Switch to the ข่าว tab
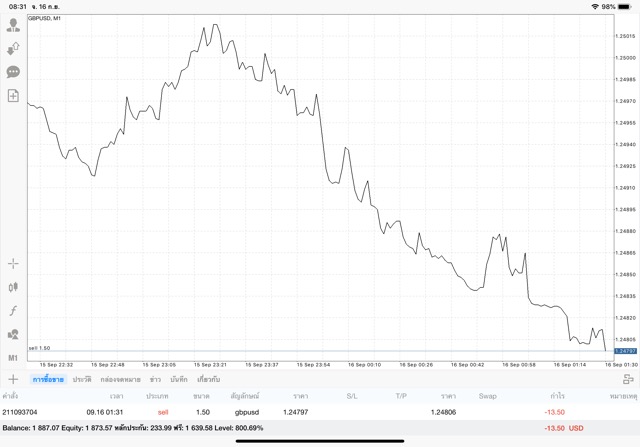Viewport: 640px width, 447px height. point(155,379)
